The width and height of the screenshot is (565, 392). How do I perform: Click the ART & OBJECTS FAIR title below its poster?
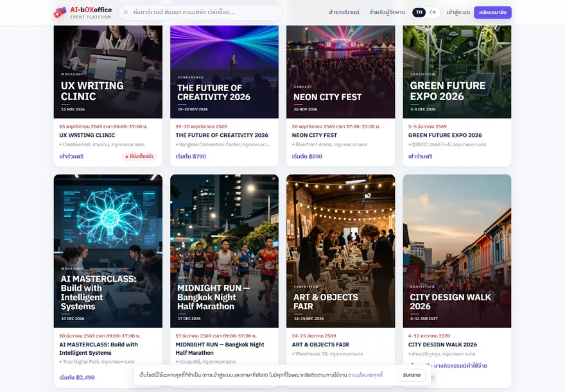[x=320, y=345]
